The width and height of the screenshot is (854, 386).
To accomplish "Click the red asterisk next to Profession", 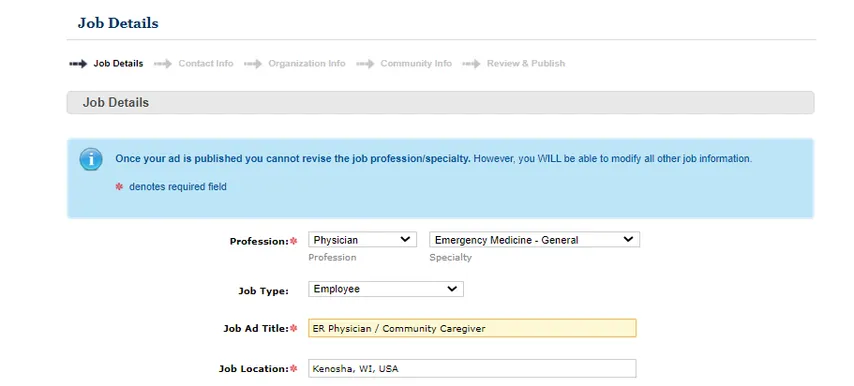I will (294, 241).
